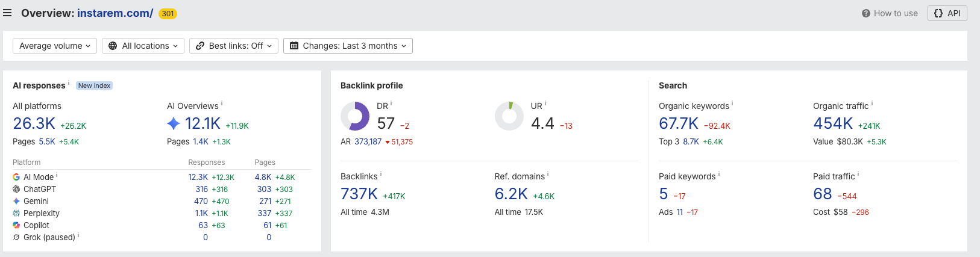This screenshot has height=257, width=980.
Task: Open the Best links: Off dropdown
Action: (x=234, y=46)
